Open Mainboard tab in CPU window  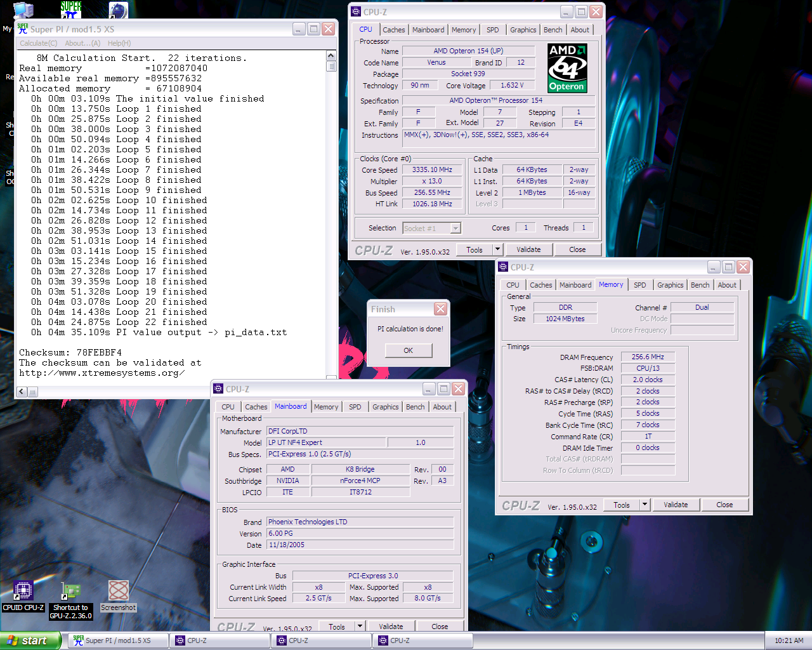428,30
